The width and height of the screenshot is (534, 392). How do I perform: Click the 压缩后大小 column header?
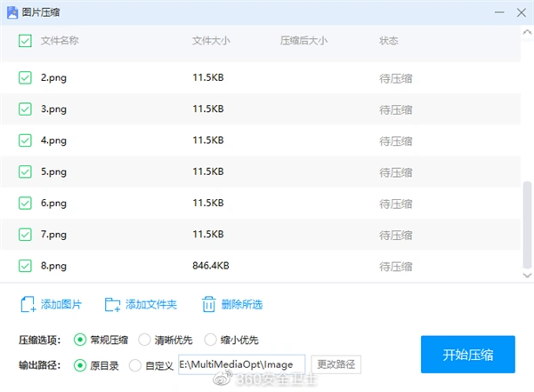[x=303, y=41]
